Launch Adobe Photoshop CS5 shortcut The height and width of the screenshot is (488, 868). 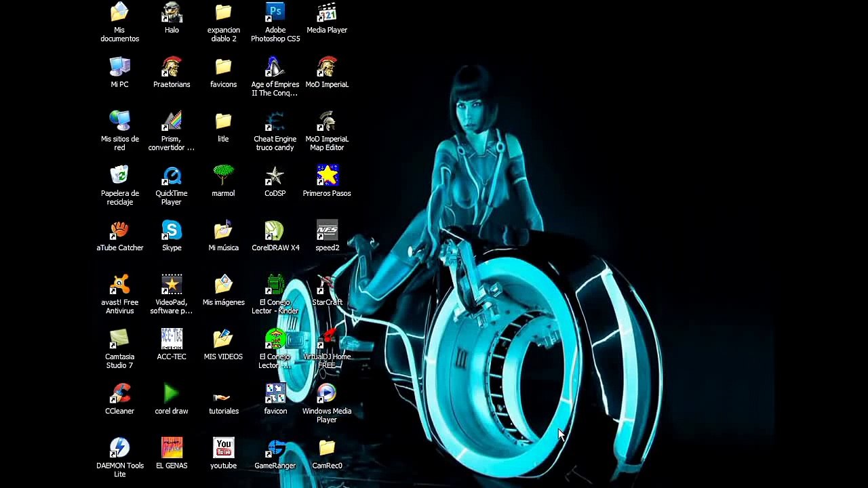(275, 12)
